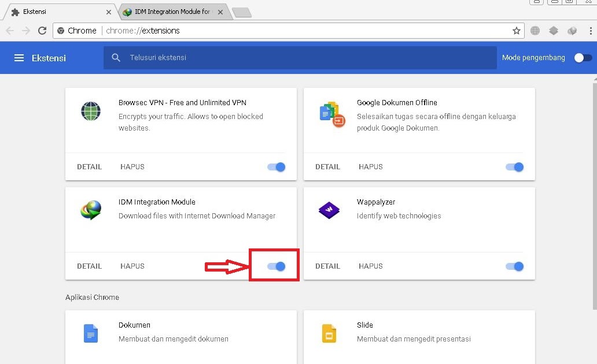Click the Browsec VPN title text
Image resolution: width=597 pixels, height=364 pixels.
(x=182, y=103)
